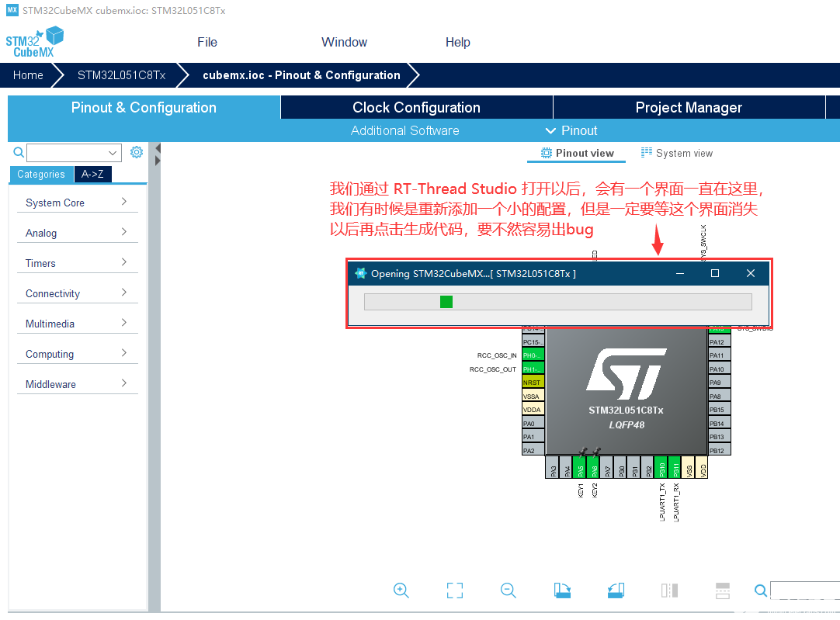Click pin PA0 on chip
Screen dimensions: 840x620
pyautogui.click(x=533, y=423)
